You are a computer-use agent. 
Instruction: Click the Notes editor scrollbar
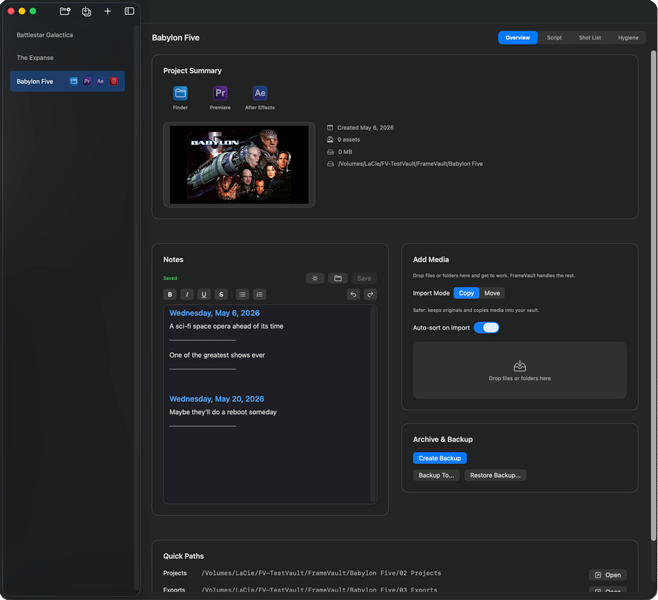click(373, 404)
